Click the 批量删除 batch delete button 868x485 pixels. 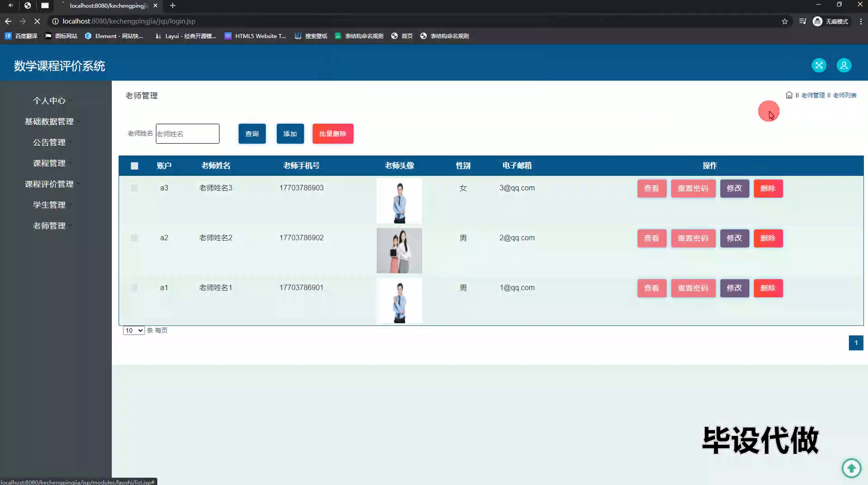click(x=333, y=133)
